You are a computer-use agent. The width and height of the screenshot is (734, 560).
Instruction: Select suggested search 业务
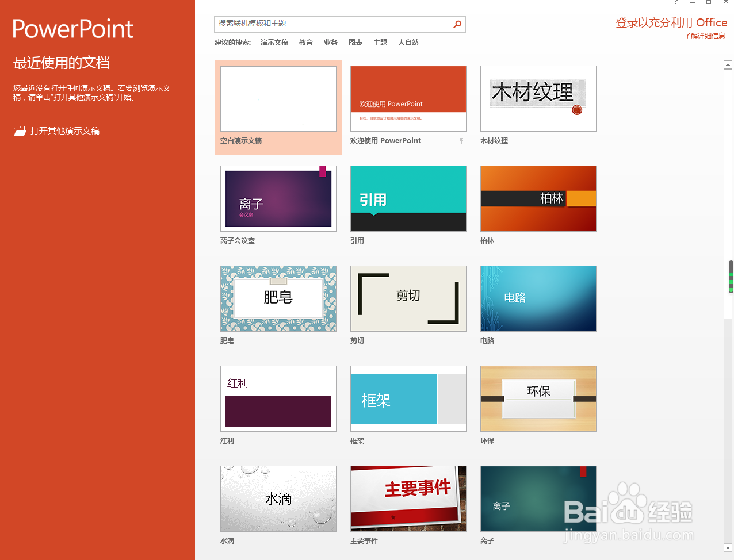tap(331, 43)
